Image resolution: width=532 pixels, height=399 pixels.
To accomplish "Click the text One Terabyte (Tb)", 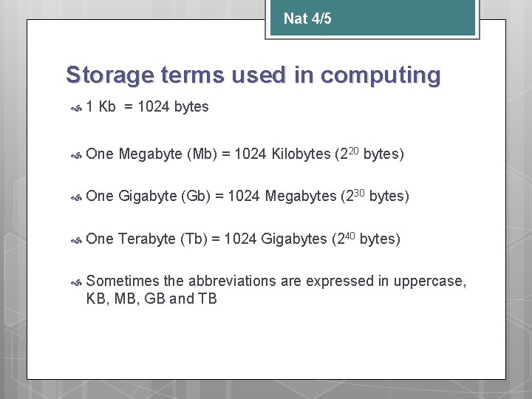I will pyautogui.click(x=146, y=239).
